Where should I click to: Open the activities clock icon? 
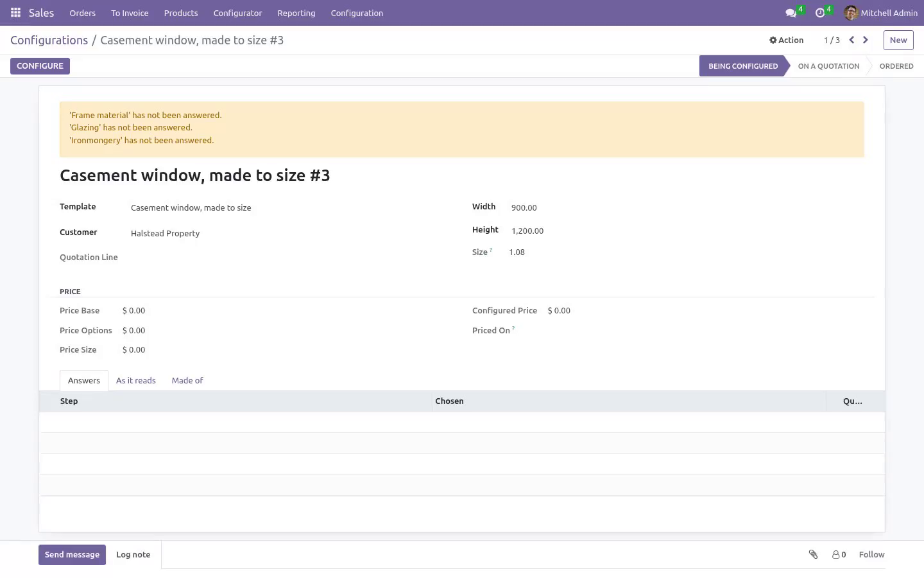point(820,13)
